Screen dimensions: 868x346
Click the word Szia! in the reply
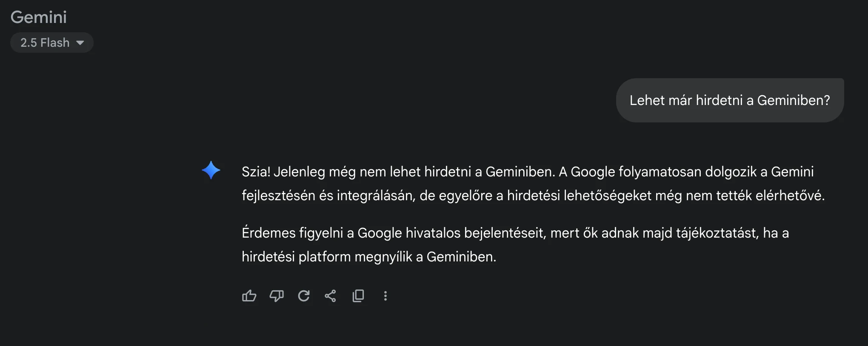(x=256, y=172)
